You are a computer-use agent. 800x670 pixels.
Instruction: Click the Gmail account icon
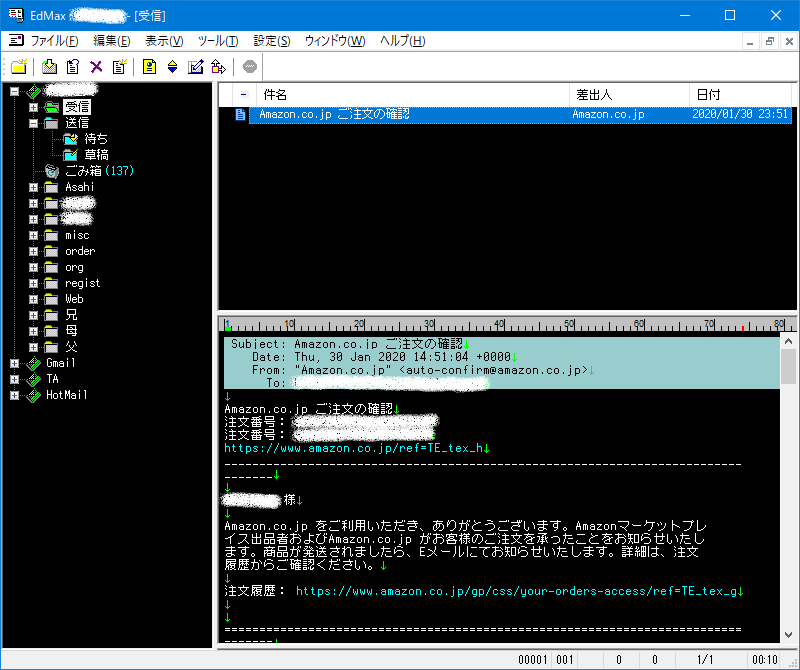coord(33,363)
